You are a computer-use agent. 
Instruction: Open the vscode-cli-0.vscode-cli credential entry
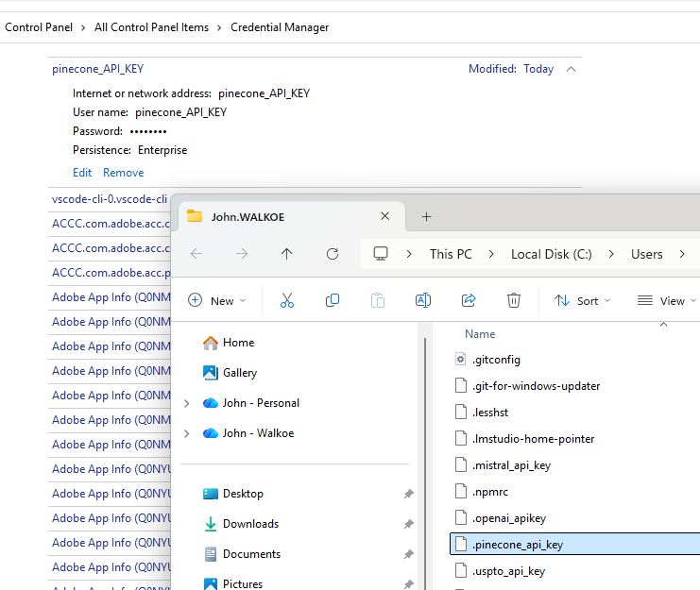[110, 199]
